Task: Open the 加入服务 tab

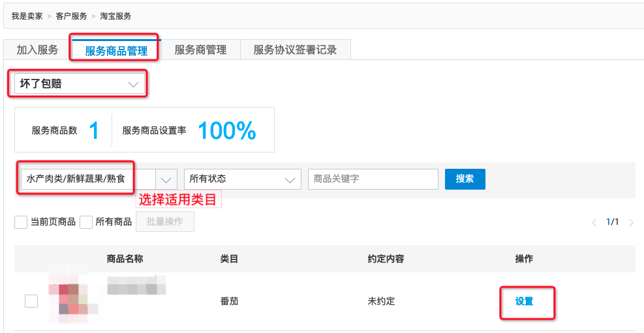Action: pyautogui.click(x=37, y=50)
